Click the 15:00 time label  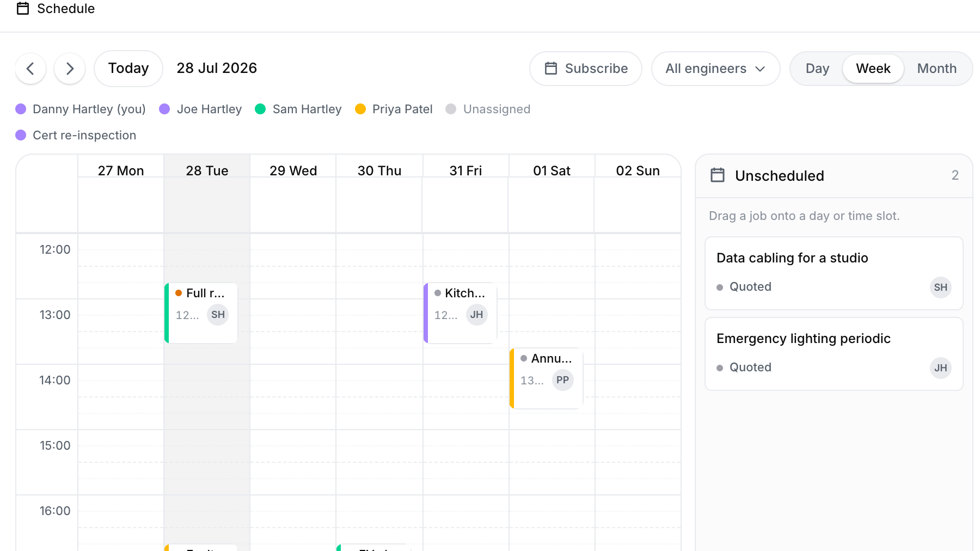coord(55,445)
